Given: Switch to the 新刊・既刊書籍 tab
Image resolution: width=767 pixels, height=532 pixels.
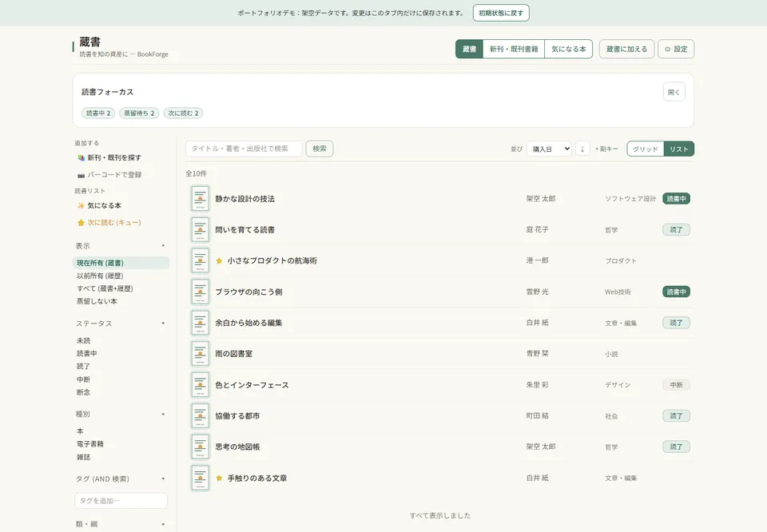Looking at the screenshot, I should (514, 49).
